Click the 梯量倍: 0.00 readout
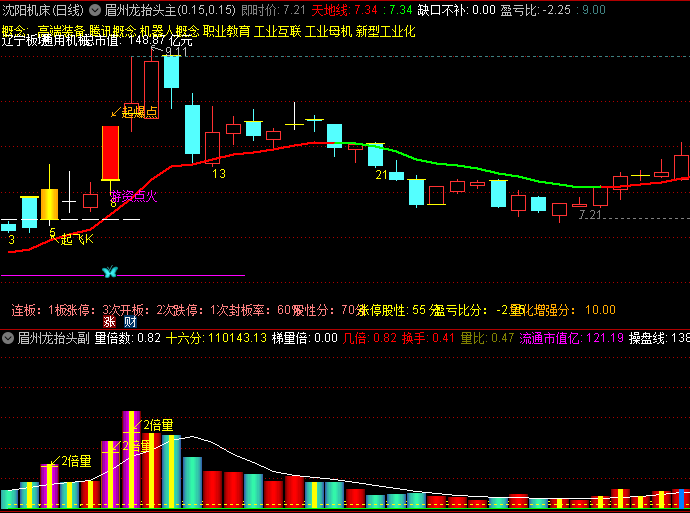Screen dimensions: 690x513 [305, 338]
